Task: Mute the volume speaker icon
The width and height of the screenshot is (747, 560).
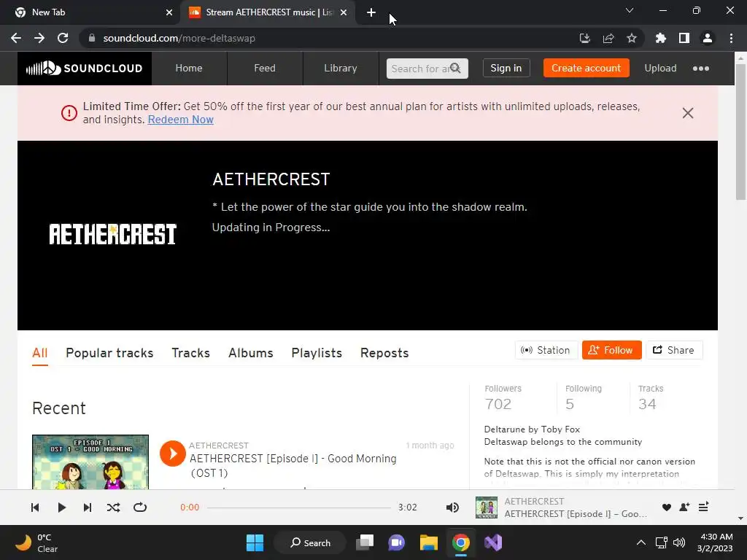Action: (x=452, y=507)
